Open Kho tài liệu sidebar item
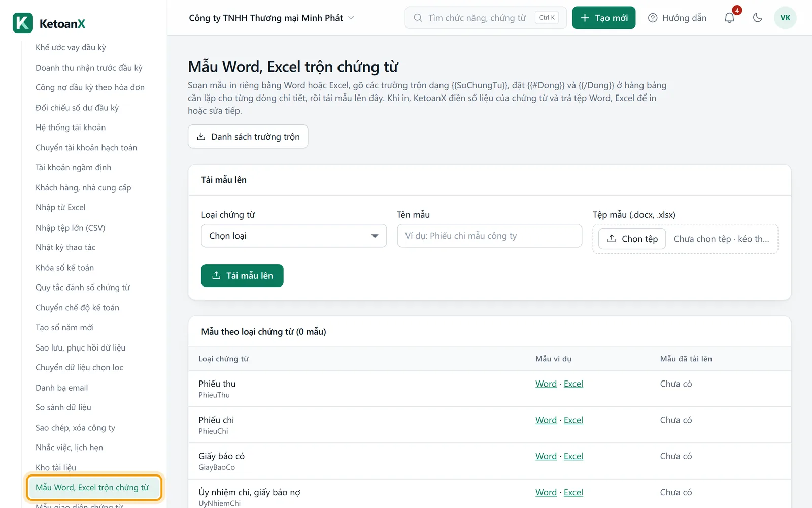The height and width of the screenshot is (508, 812). pyautogui.click(x=56, y=467)
